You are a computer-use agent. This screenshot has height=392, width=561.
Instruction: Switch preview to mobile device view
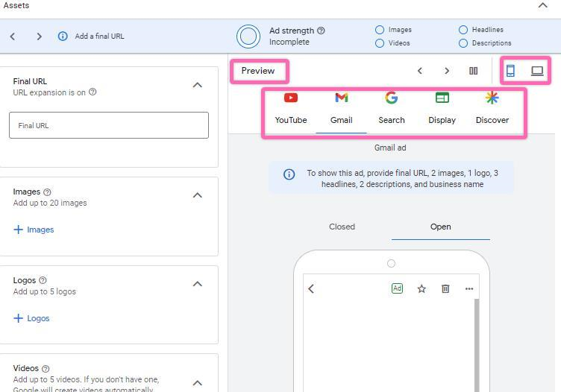click(510, 71)
